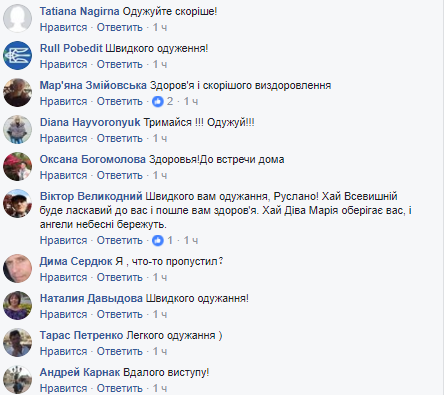The image size is (444, 395).
Task: Like Наталия Давыдова's comment via Нравится
Action: [x=63, y=314]
